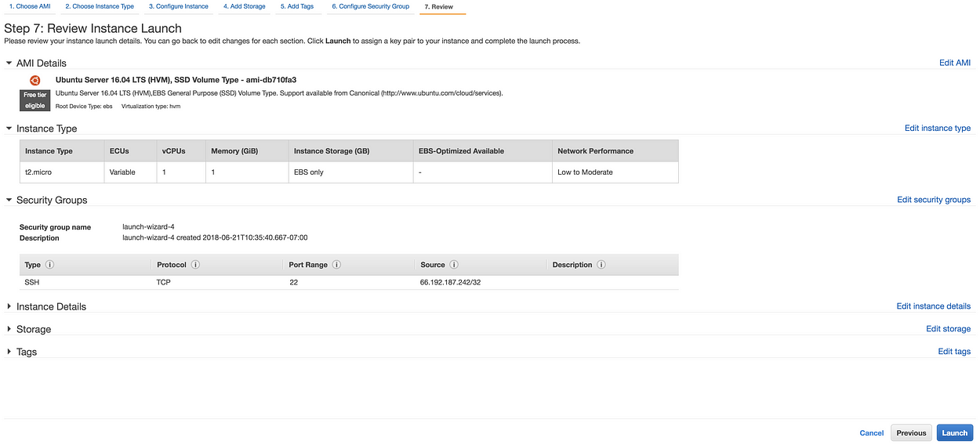The image size is (980, 445).
Task: Open the 3. Configure Instance tab
Action: pos(179,6)
